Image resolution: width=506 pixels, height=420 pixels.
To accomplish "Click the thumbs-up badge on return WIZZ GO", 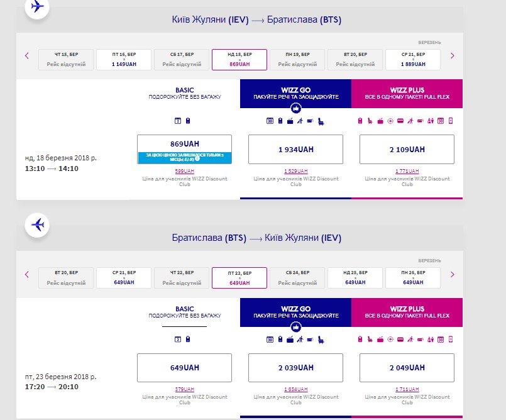I will click(295, 327).
